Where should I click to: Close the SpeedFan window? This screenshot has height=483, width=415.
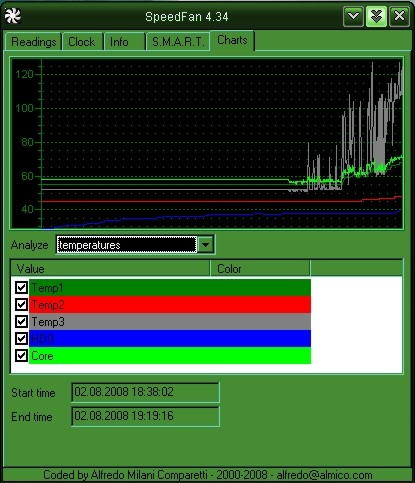(399, 16)
